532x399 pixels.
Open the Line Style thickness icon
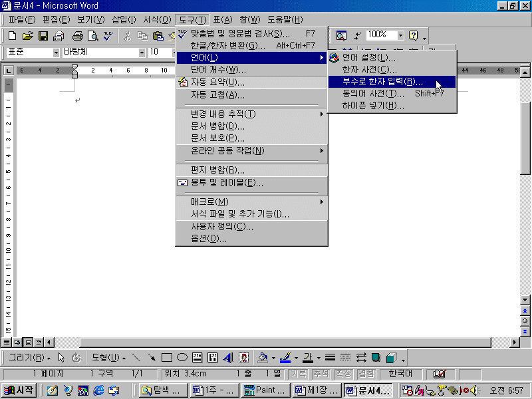pos(330,358)
